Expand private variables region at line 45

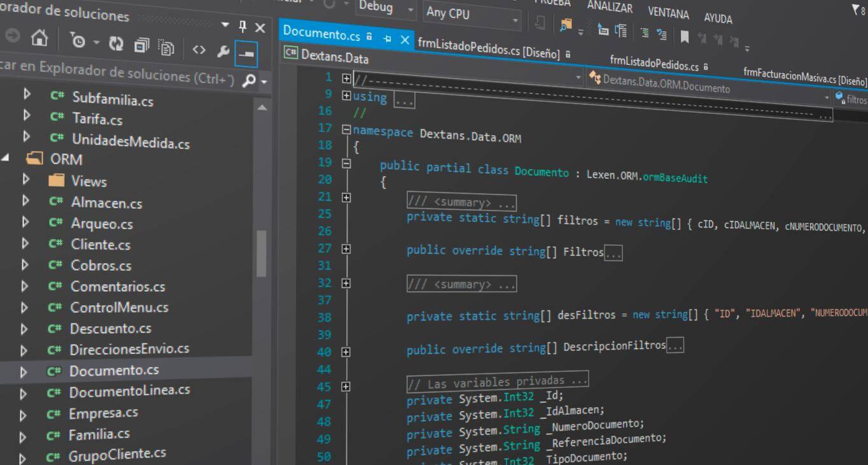(346, 386)
